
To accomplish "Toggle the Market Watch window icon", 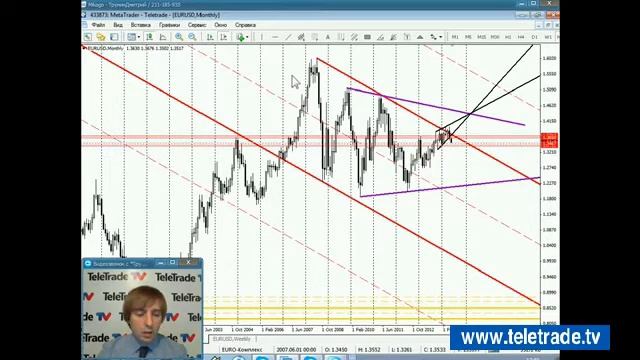I will [x=114, y=37].
